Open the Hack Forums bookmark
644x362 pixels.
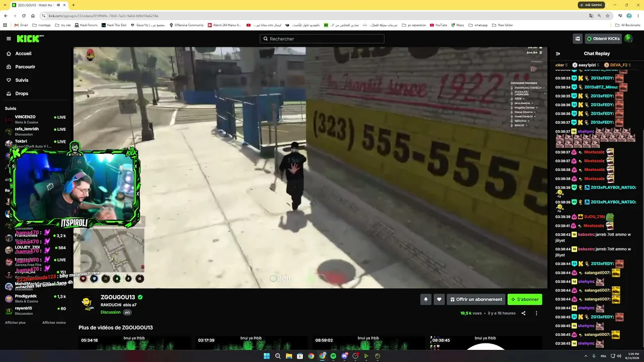(x=86, y=25)
